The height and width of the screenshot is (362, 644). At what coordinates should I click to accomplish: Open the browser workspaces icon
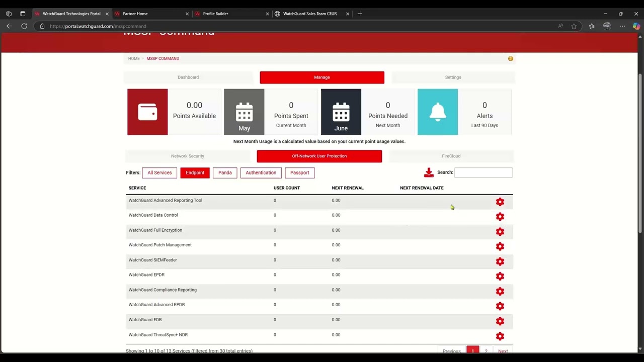click(x=9, y=14)
